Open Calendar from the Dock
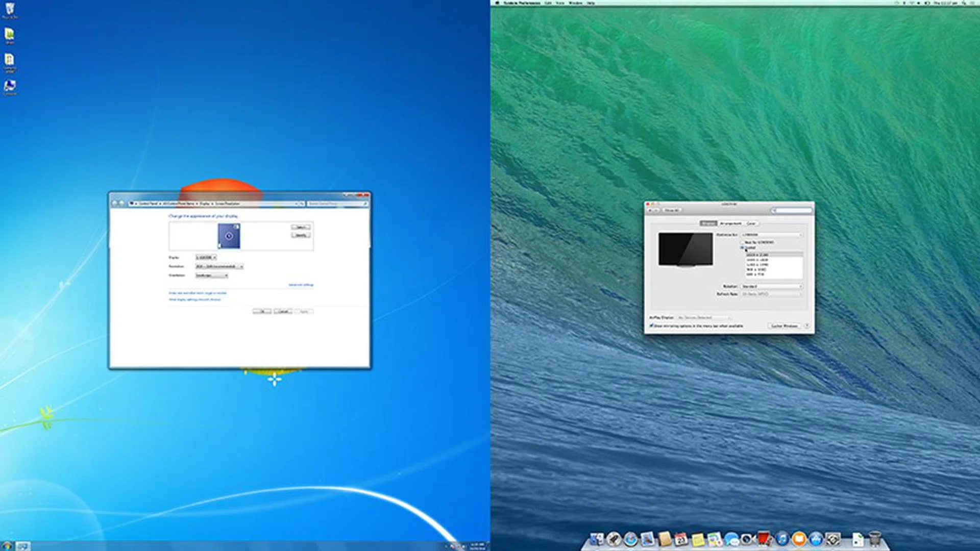The height and width of the screenshot is (551, 980). [681, 539]
